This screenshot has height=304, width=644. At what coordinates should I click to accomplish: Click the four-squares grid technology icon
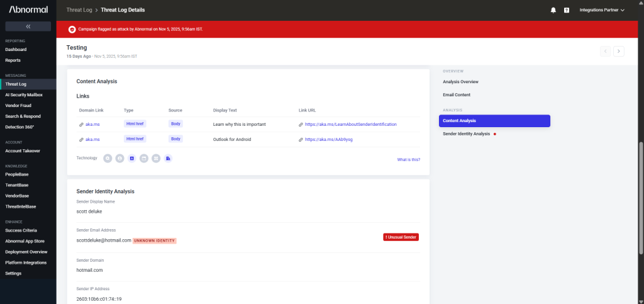[156, 158]
